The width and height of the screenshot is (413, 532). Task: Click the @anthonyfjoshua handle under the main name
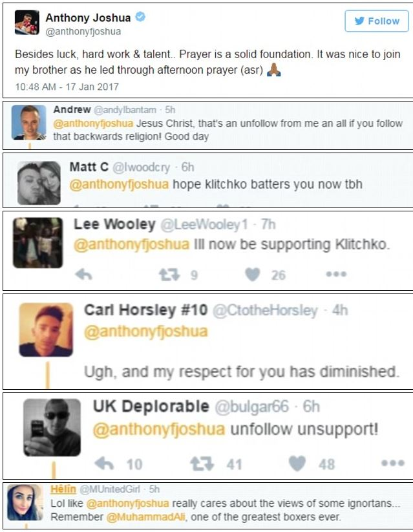coord(83,32)
